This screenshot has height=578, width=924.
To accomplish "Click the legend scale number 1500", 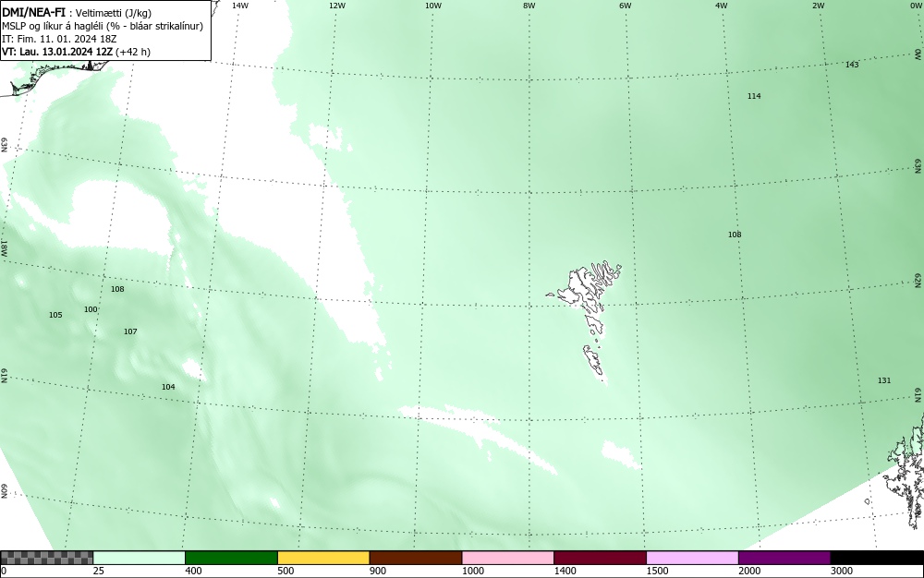I will coord(657,571).
